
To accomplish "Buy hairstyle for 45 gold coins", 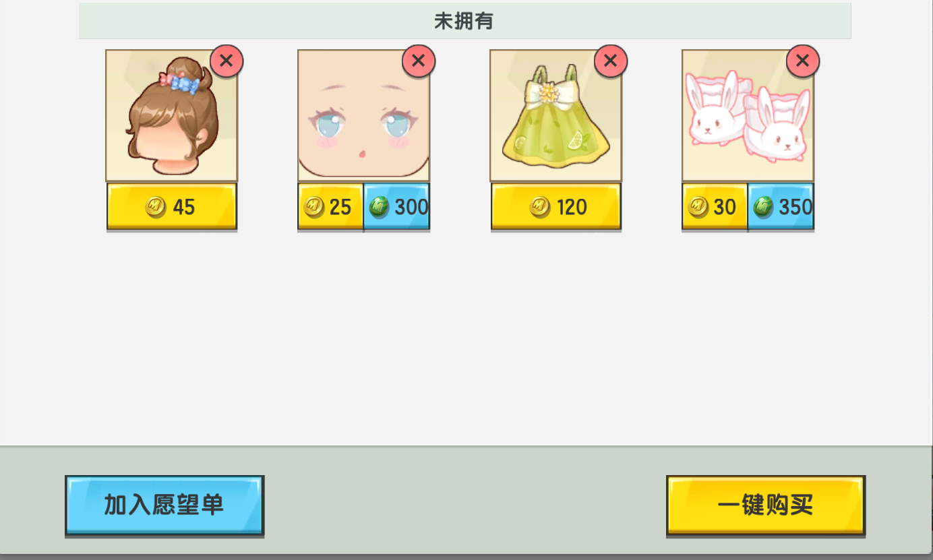I will [x=172, y=207].
